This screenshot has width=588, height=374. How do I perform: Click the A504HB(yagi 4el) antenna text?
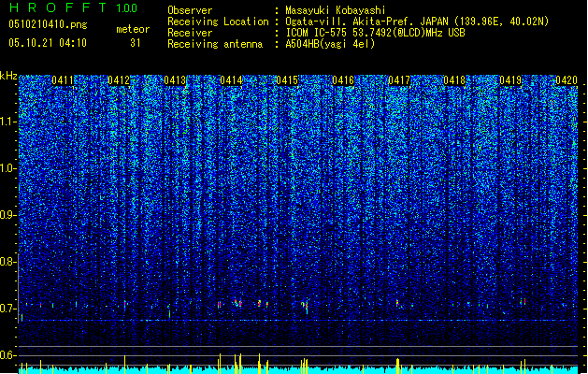pyautogui.click(x=330, y=44)
